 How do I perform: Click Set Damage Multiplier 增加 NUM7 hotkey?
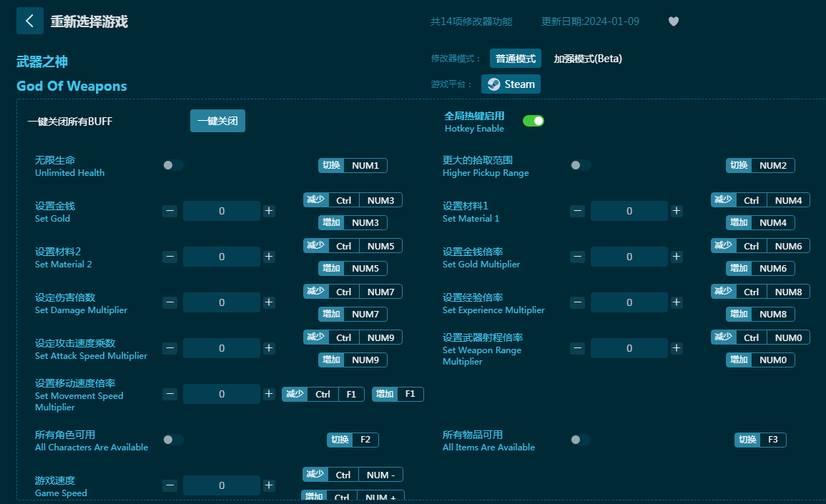[353, 315]
